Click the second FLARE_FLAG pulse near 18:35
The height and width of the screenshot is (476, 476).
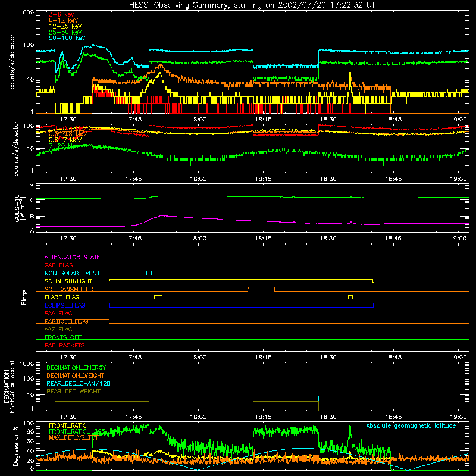tap(350, 297)
